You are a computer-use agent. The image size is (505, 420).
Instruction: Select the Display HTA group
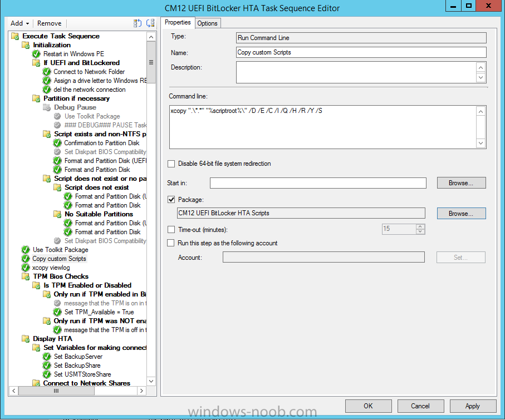(x=52, y=339)
